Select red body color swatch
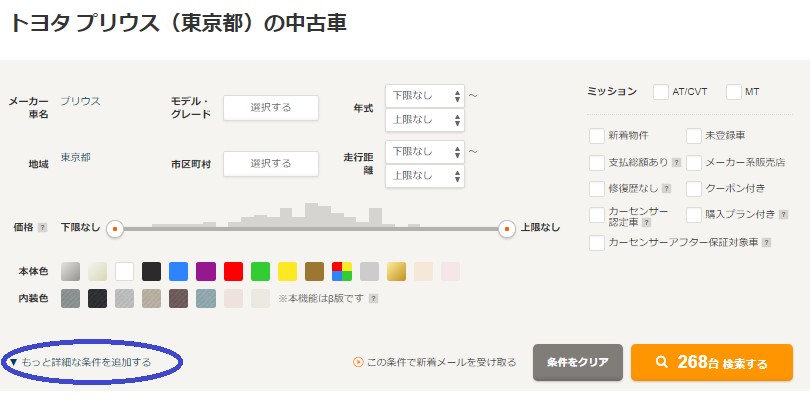This screenshot has width=810, height=420. (233, 271)
